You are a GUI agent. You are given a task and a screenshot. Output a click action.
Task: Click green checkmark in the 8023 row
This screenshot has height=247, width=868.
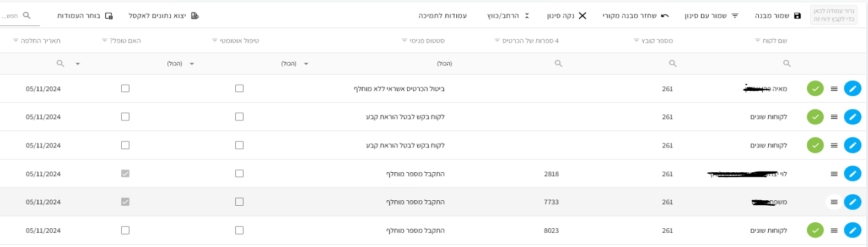pyautogui.click(x=815, y=230)
